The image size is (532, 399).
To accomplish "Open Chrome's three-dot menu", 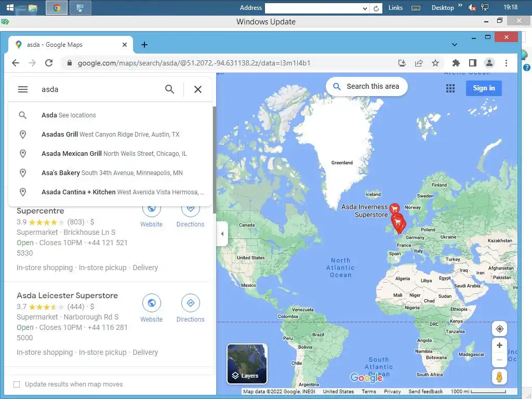I will point(506,63).
